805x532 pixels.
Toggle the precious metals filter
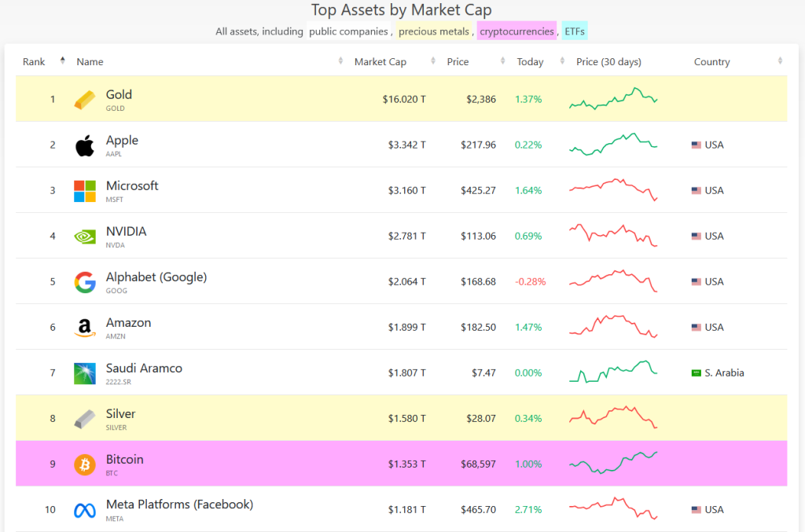pos(434,31)
